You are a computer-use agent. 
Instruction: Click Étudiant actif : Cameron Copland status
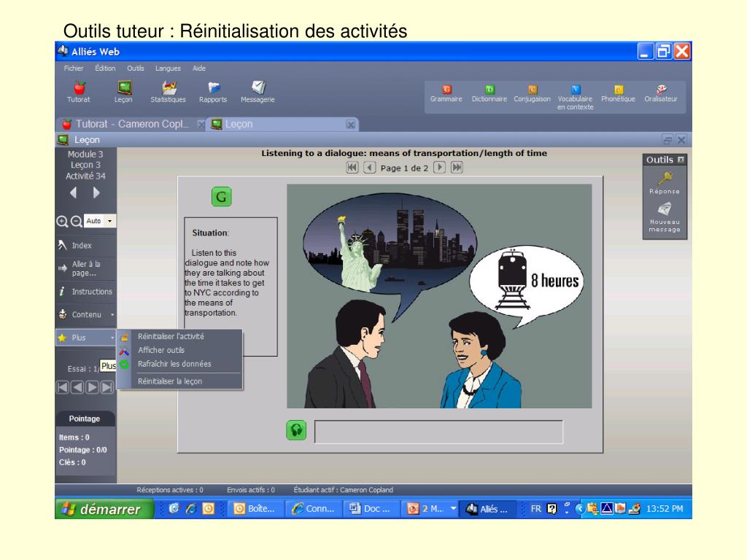(344, 490)
